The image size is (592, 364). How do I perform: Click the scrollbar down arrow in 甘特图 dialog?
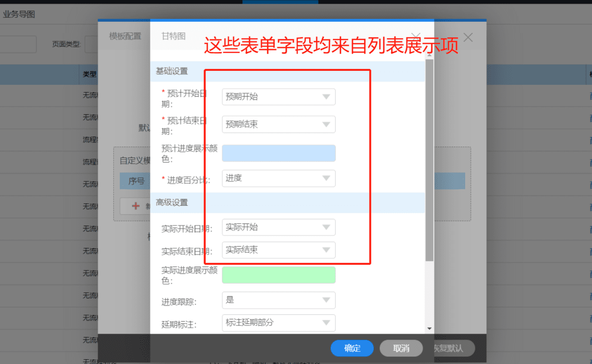click(429, 329)
